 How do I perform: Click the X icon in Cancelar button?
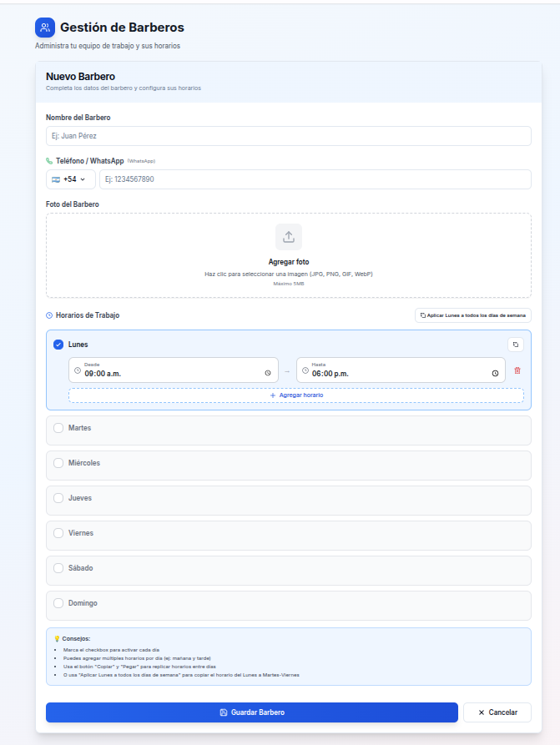click(481, 712)
